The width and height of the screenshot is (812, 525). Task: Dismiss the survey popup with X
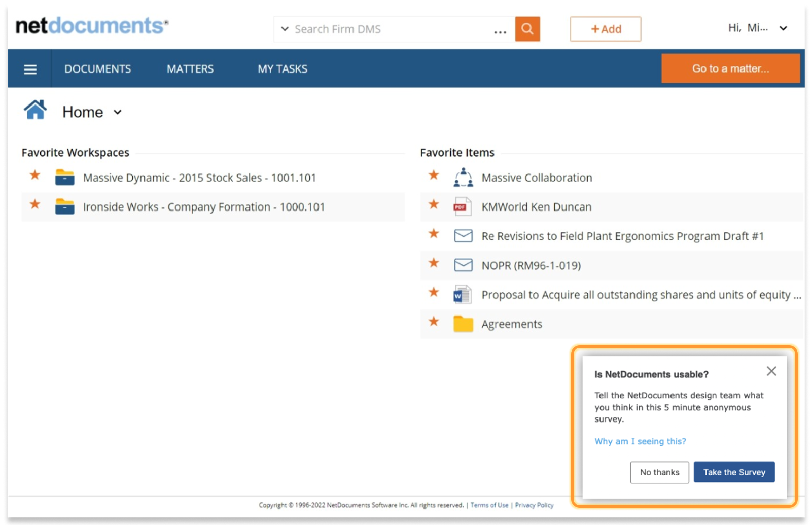[771, 371]
